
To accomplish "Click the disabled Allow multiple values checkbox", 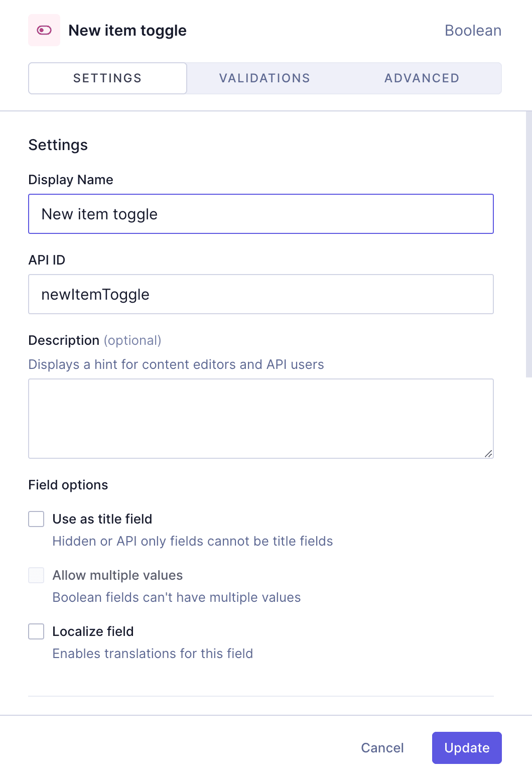I will tap(36, 575).
